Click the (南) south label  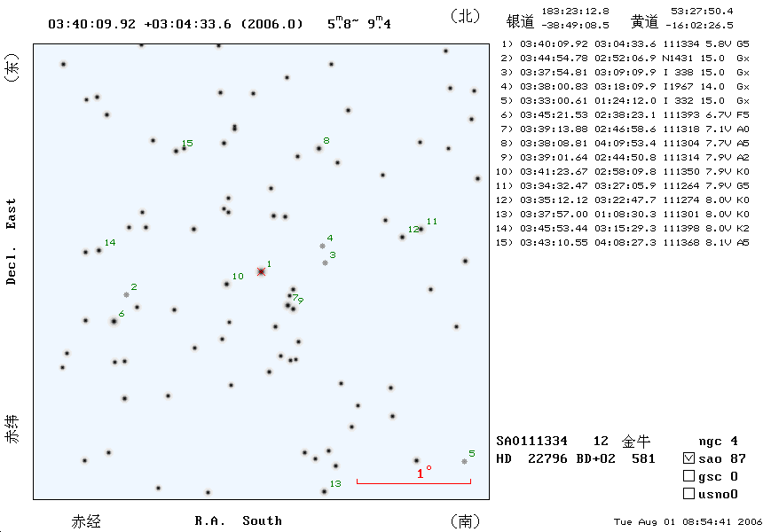tap(465, 521)
